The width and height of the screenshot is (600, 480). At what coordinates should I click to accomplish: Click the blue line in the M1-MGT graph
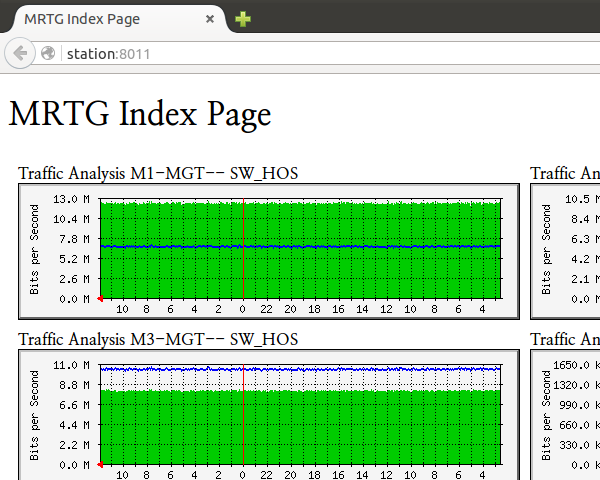300,246
